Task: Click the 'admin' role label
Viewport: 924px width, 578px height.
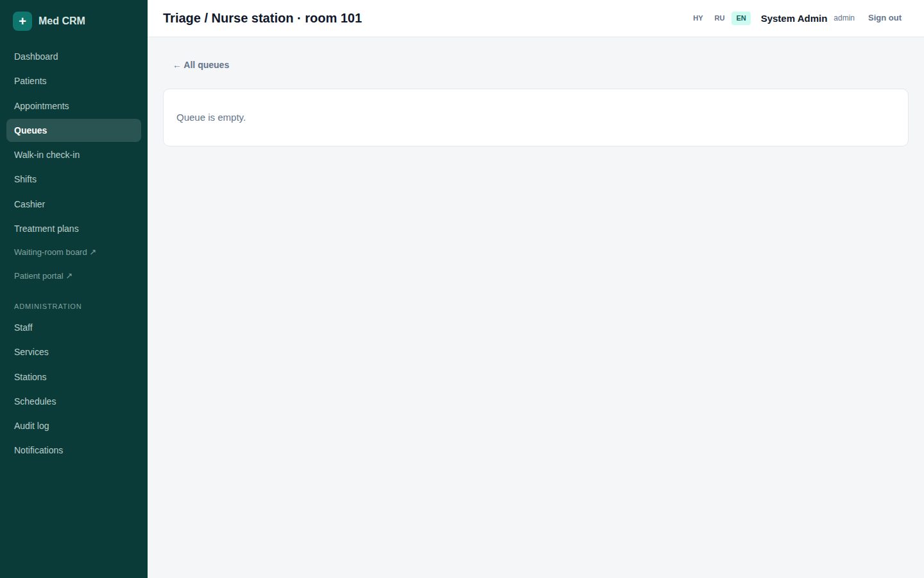Action: tap(844, 18)
